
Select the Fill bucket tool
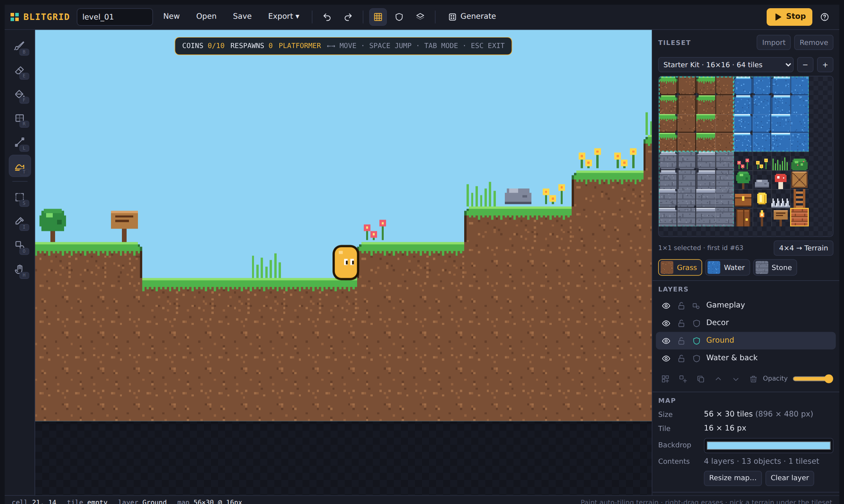click(20, 95)
